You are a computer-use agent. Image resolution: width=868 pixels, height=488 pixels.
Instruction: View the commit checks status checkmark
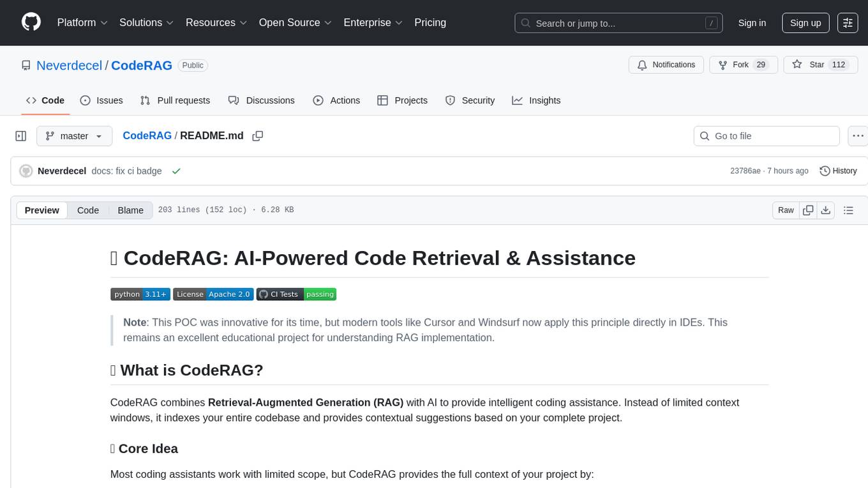(176, 171)
